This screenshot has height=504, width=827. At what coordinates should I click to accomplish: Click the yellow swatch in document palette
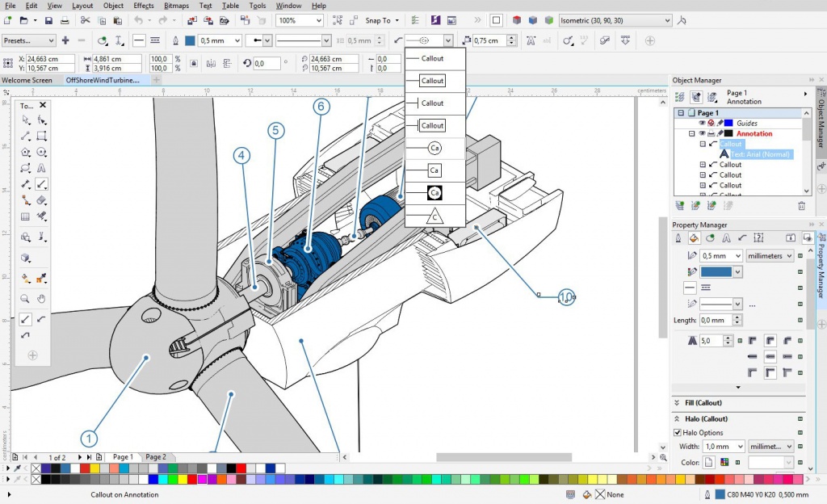tap(94, 468)
